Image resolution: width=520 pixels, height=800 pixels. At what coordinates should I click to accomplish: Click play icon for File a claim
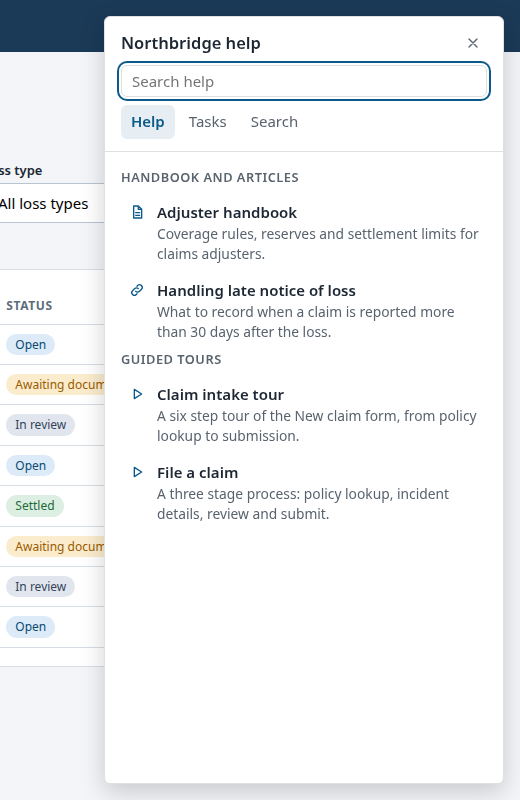137,472
